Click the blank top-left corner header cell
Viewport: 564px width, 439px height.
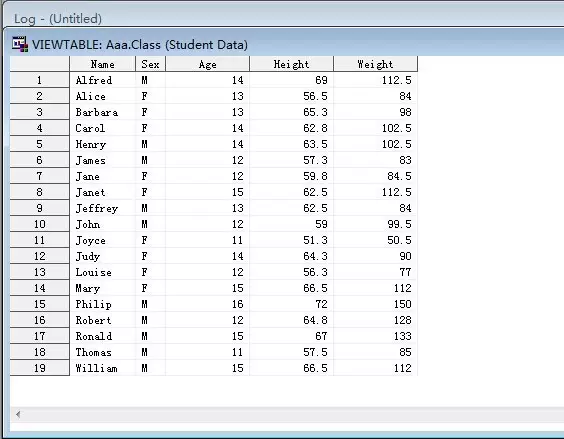coord(40,64)
